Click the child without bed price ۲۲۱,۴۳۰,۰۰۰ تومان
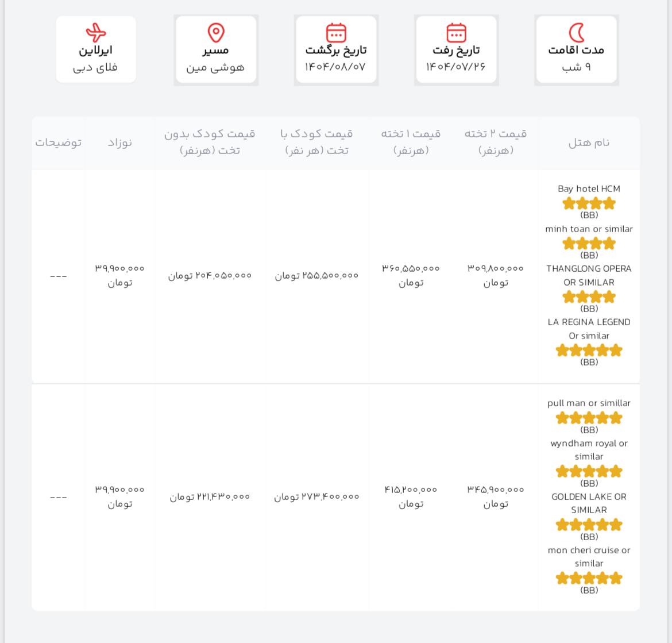Viewport: 672px width, 643px height. pyautogui.click(x=210, y=496)
